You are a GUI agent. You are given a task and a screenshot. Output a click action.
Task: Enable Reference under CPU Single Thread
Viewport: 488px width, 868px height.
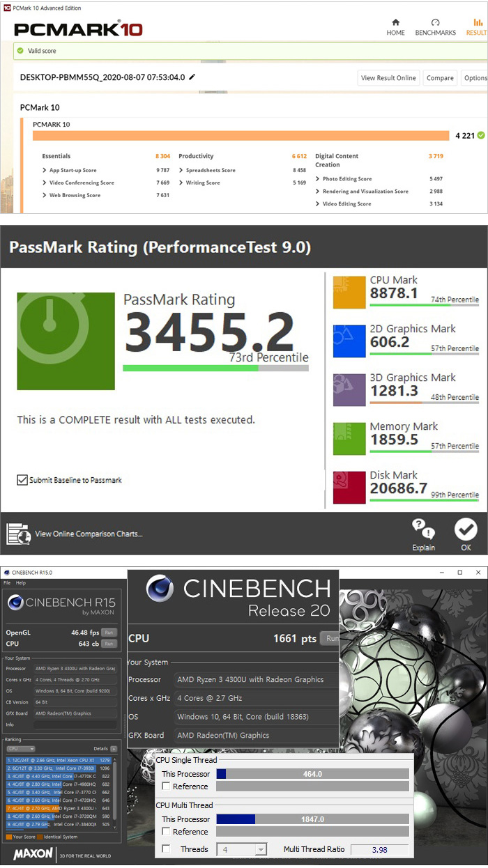coord(166,786)
